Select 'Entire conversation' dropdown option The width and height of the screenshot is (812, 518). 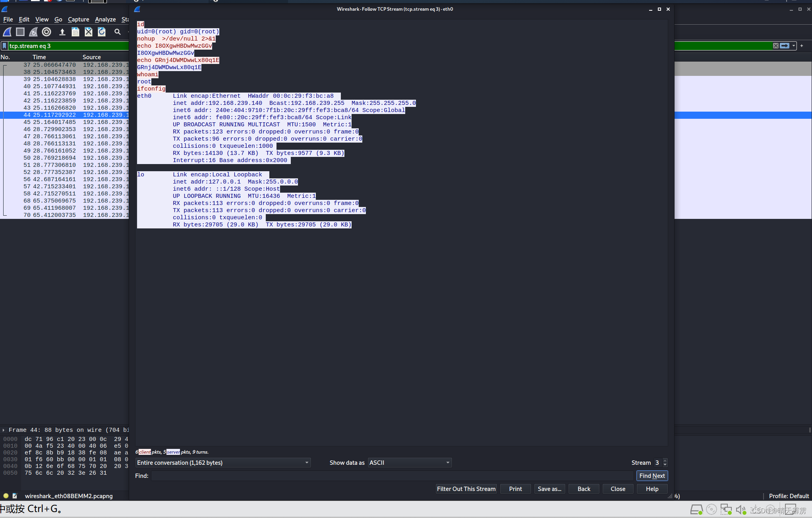click(x=222, y=462)
